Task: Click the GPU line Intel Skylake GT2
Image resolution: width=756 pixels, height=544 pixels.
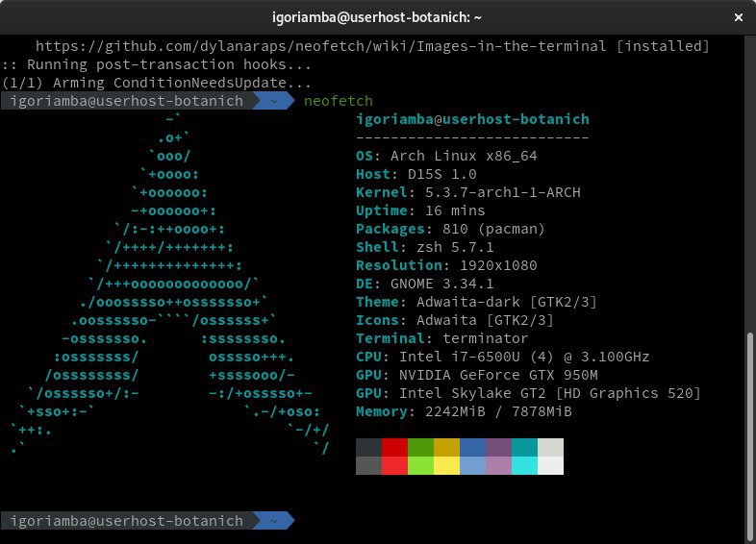Action: 528,394
